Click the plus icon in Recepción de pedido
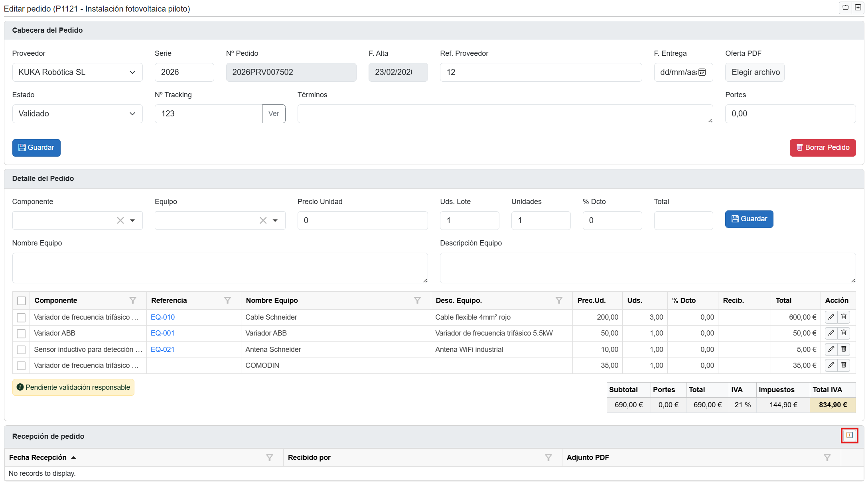This screenshot has width=868, height=485. click(x=849, y=435)
